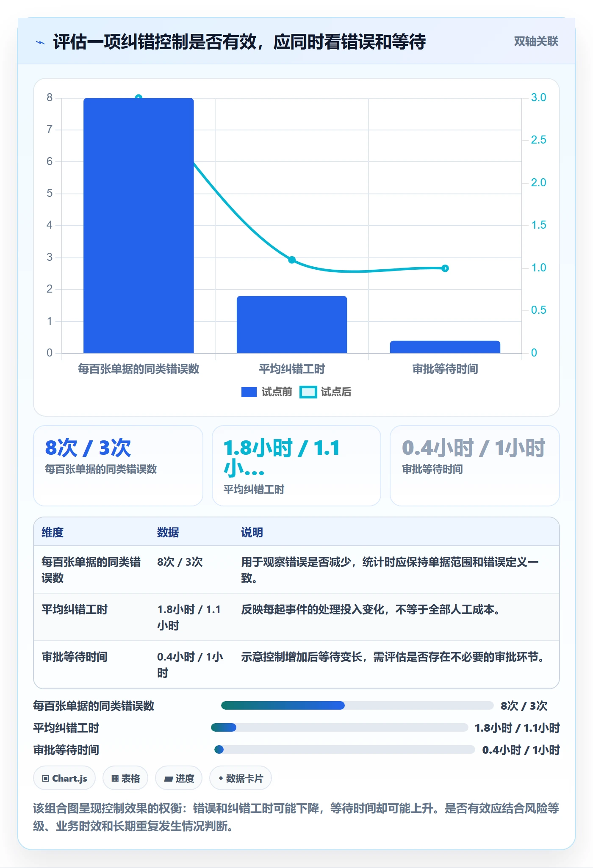This screenshot has width=593, height=868.
Task: Click the x-axis label 审批等待时间
Action: (x=445, y=369)
